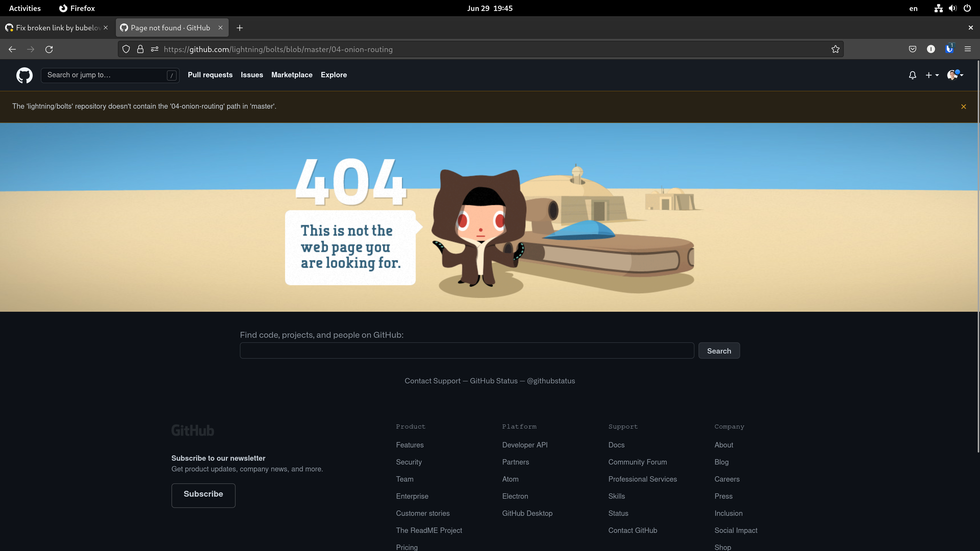This screenshot has width=980, height=551.
Task: Open the save to Pocket icon
Action: pos(912,49)
